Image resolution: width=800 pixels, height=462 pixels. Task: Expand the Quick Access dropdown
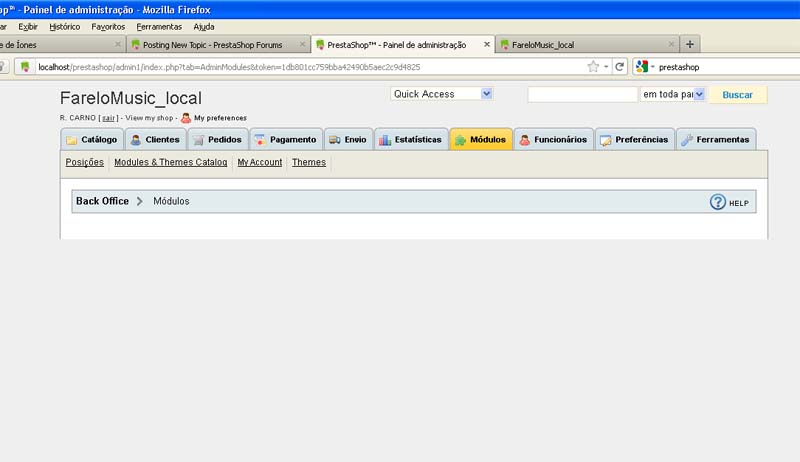pos(442,94)
